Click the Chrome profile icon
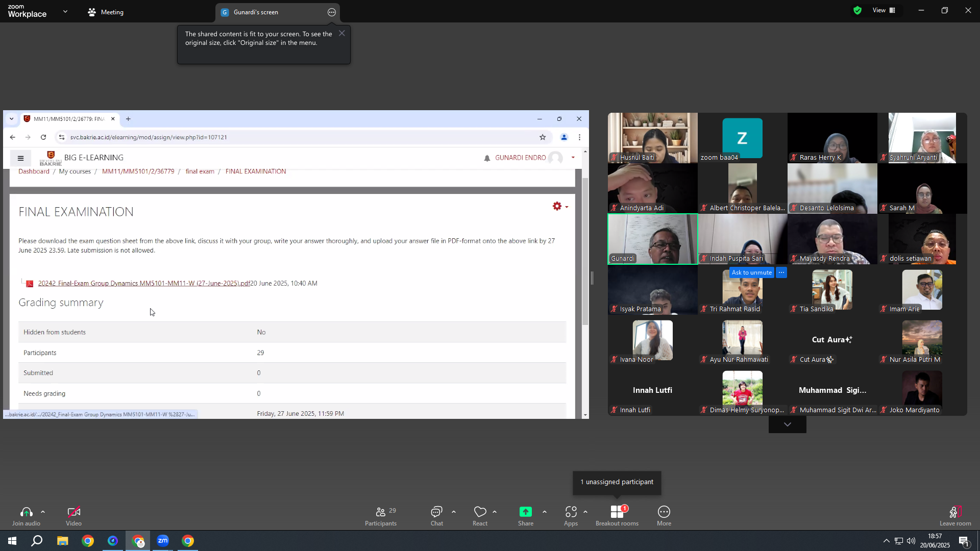Image resolution: width=980 pixels, height=551 pixels. coord(564,137)
